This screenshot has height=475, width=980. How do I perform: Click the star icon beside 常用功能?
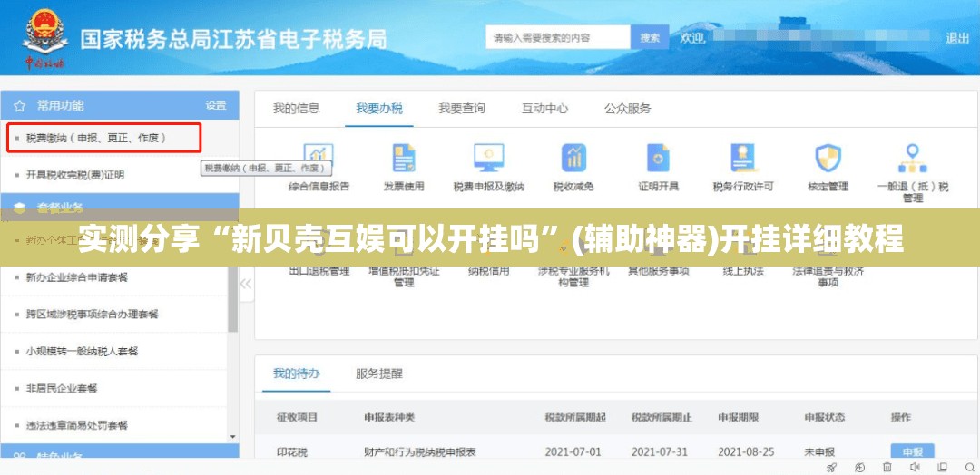tap(19, 105)
